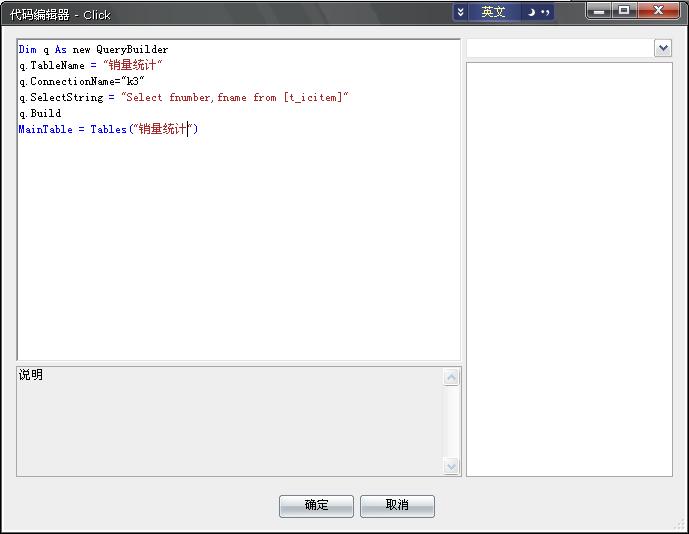Close the 代码编辑器 window
689x534 pixels.
(658, 11)
